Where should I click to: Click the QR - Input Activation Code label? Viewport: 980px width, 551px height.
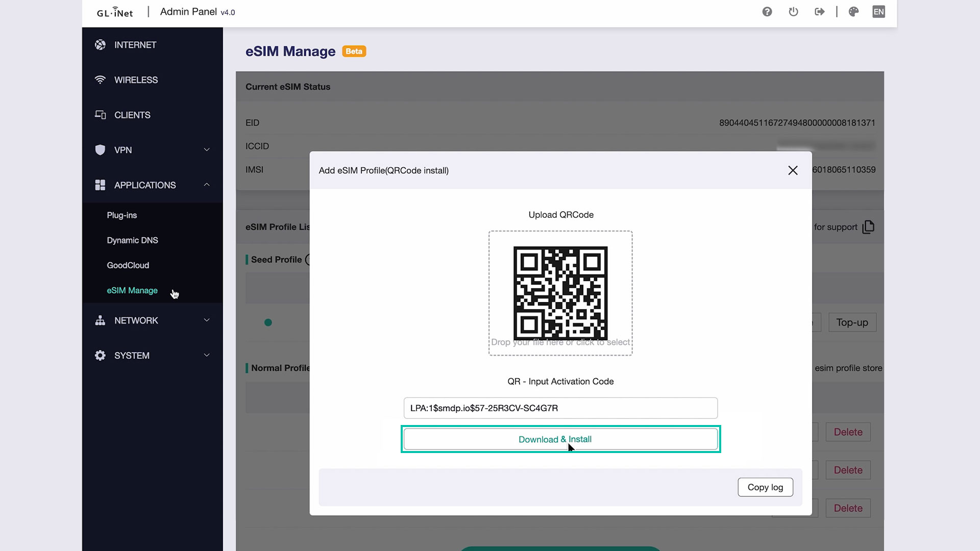pos(560,382)
